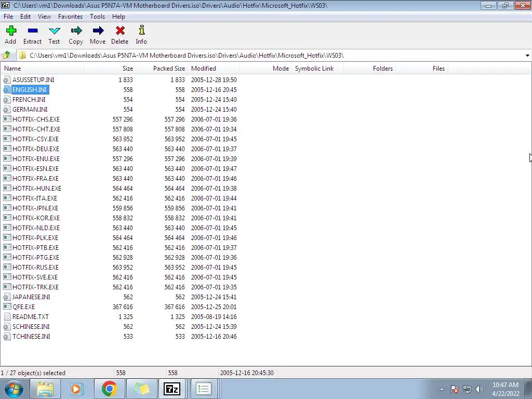
Task: Open Windows Media Player from taskbar
Action: [77, 389]
